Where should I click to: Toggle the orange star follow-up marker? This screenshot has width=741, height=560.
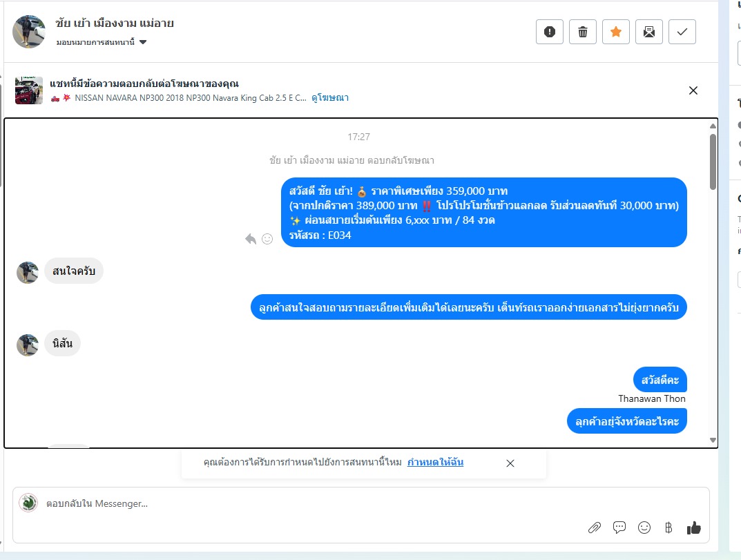[616, 32]
